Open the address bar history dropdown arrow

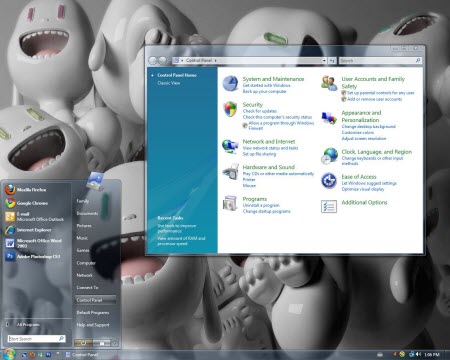324,61
